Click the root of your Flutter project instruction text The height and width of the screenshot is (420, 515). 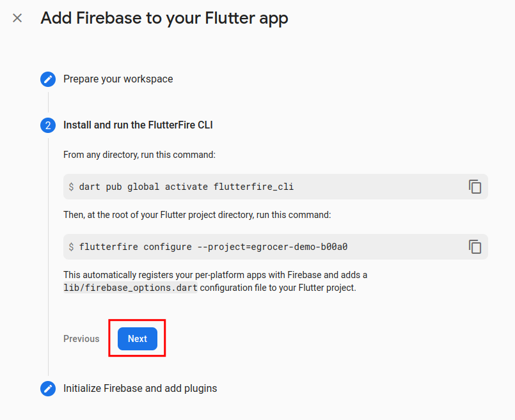click(x=197, y=215)
